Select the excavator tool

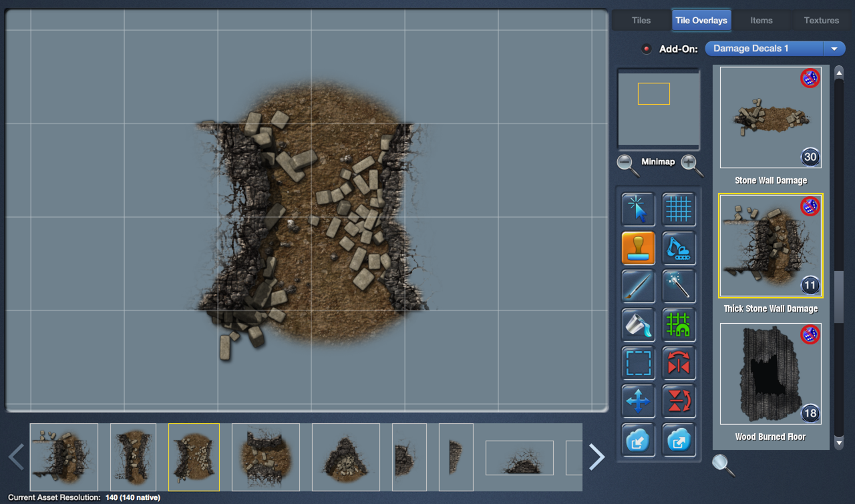[x=679, y=248]
